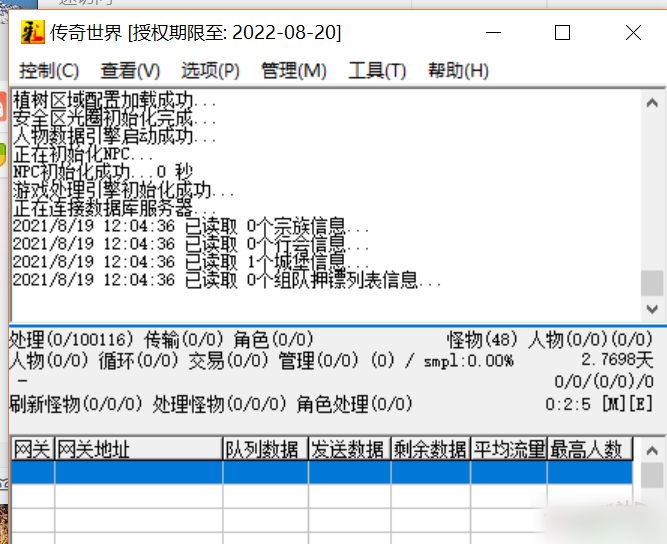
Task: Click the gateway table scrollbar thumb
Action: [652, 476]
